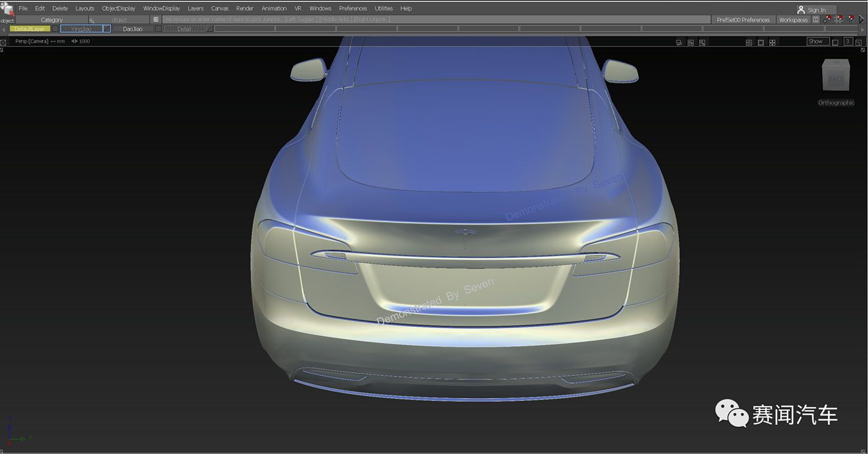Screen dimensions: 868x454
Task: Expand the right arrow next to snap icons
Action: (x=861, y=20)
